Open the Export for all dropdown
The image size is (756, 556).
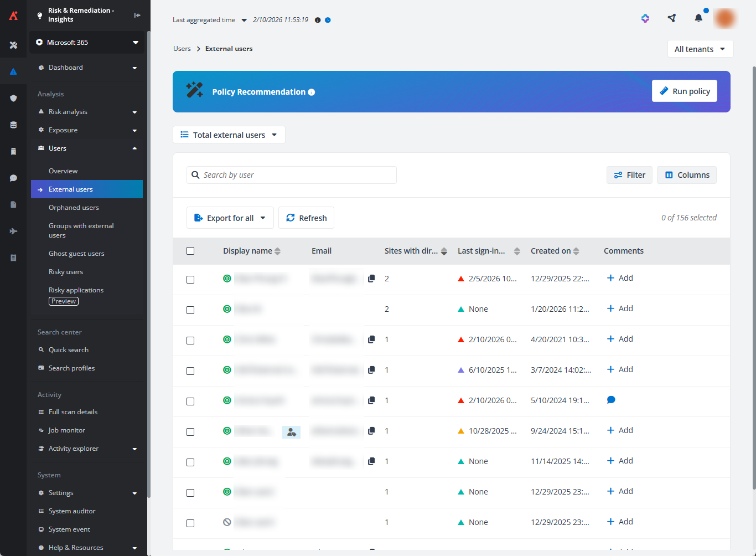click(230, 218)
